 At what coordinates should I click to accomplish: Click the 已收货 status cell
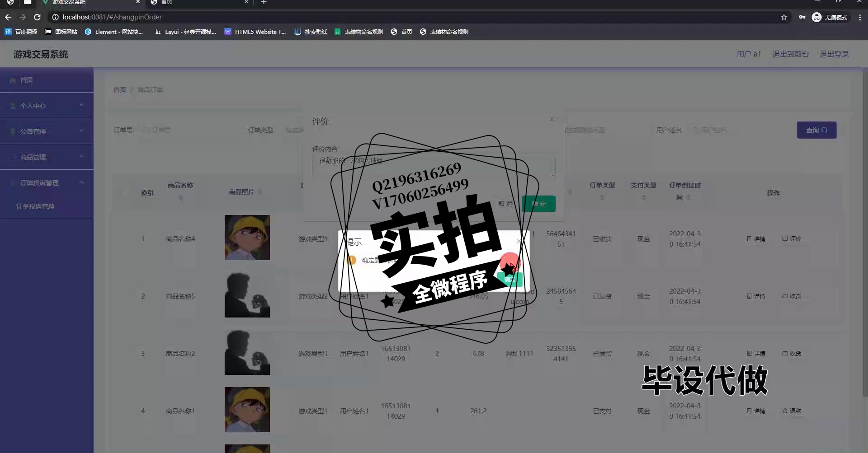click(602, 239)
